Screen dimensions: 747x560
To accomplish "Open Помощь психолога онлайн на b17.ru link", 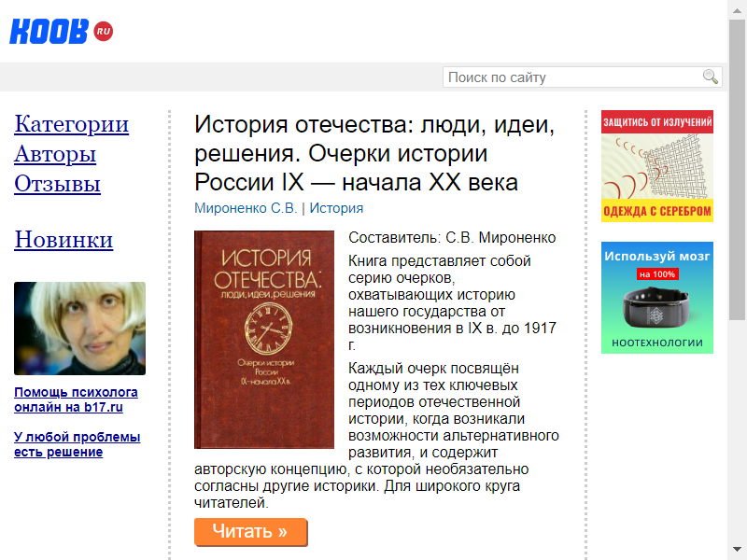I will 76,399.
